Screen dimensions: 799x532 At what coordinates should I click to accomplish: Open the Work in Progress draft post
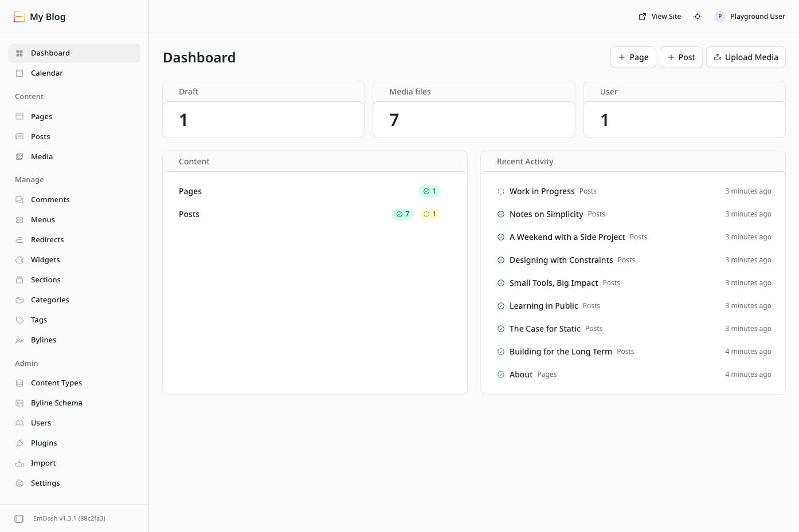pos(542,191)
